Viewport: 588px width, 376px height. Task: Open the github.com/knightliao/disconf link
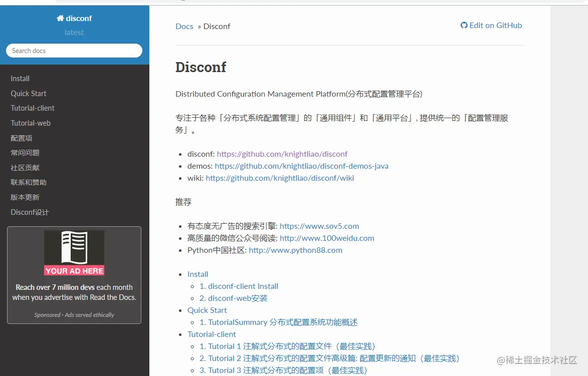click(282, 154)
